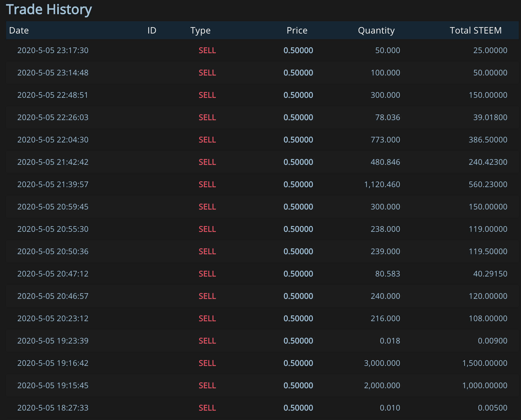
Task: Click the date 2020-5-05 18:27:33
Action: [x=53, y=408]
